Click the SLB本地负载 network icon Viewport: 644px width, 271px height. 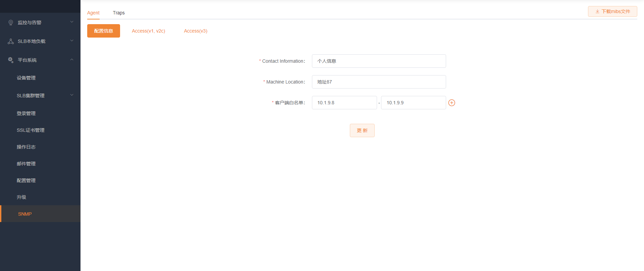[11, 41]
